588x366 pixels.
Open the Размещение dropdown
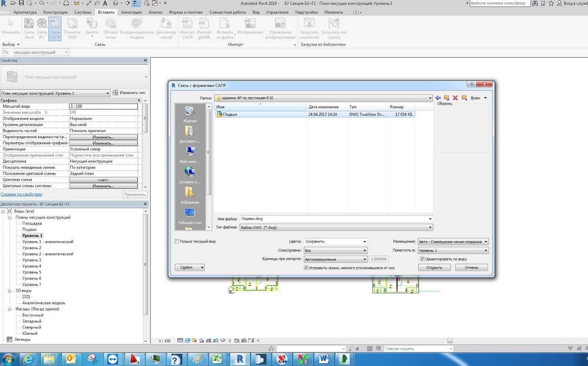pos(453,241)
